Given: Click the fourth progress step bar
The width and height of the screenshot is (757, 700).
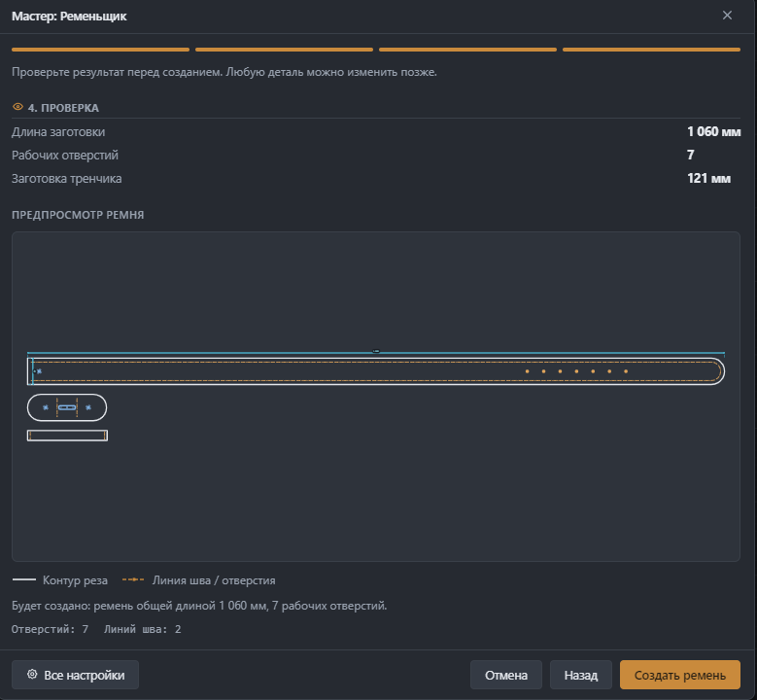Looking at the screenshot, I should (651, 50).
